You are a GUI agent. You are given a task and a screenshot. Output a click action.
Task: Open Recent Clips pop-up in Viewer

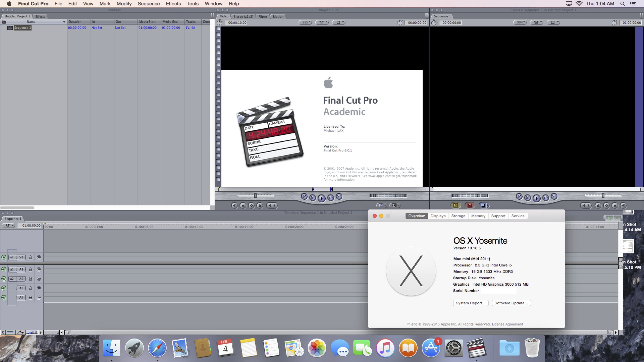tap(382, 205)
